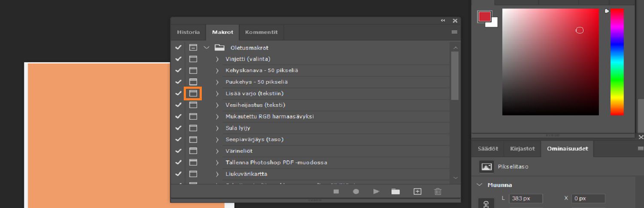Uncheck Seepiavärjäys (taso) checkmark
This screenshot has height=208, width=644.
pyautogui.click(x=178, y=139)
